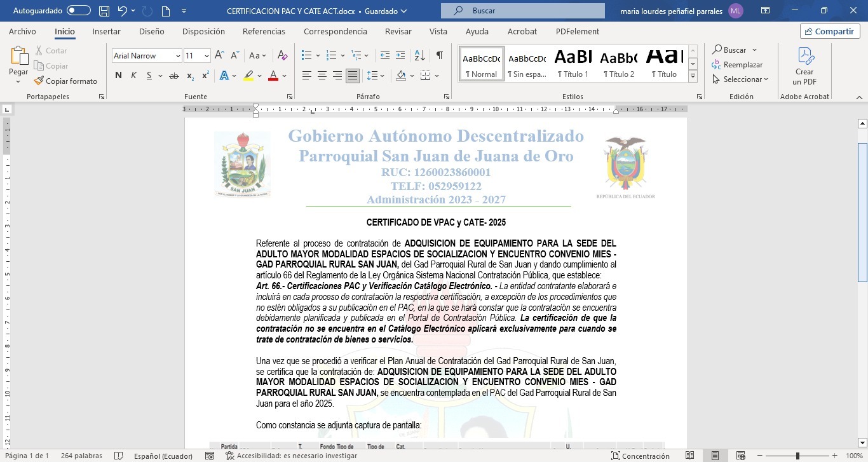The height and width of the screenshot is (462, 868).
Task: Click in the Buscar search box
Action: pyautogui.click(x=522, y=11)
